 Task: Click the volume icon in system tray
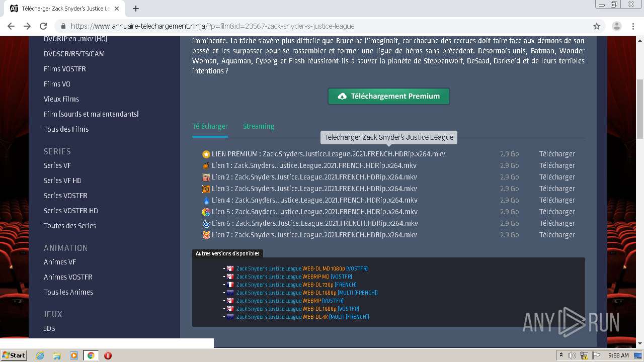tap(572, 355)
